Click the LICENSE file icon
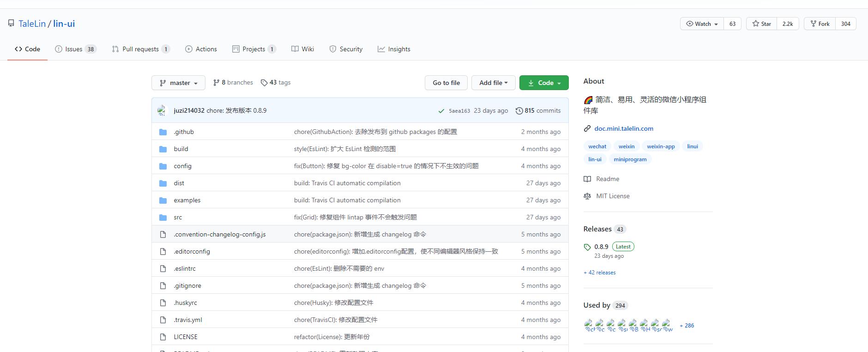 (x=163, y=337)
